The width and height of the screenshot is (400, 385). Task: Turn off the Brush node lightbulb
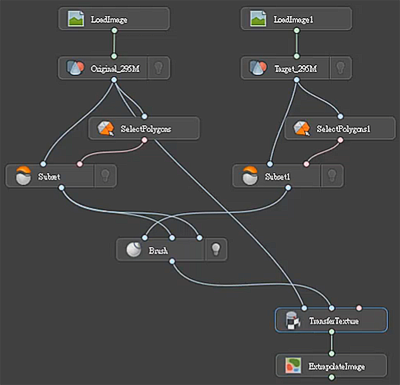pyautogui.click(x=216, y=250)
